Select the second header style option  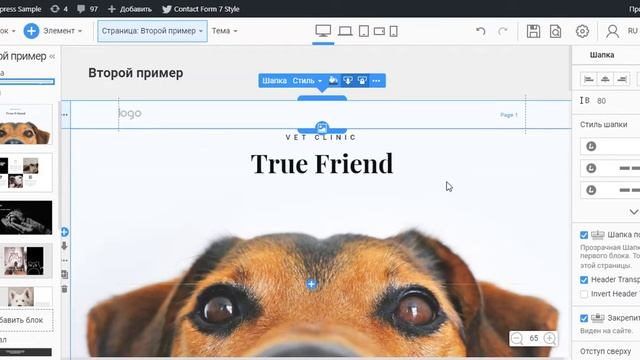610,168
